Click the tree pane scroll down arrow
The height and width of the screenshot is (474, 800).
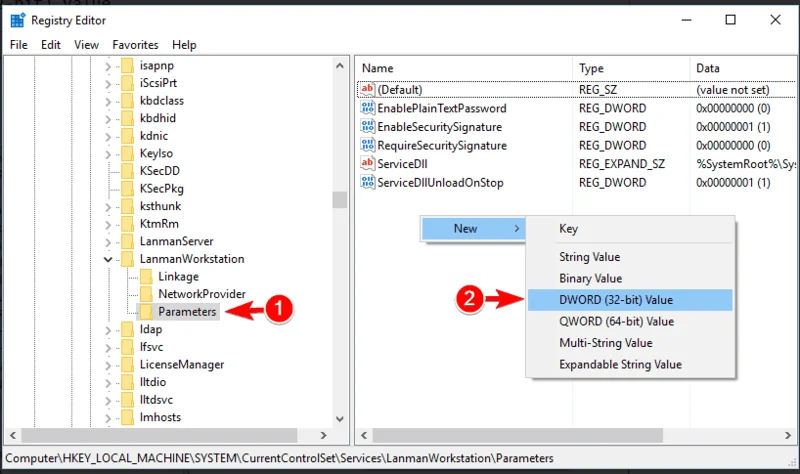pos(340,419)
